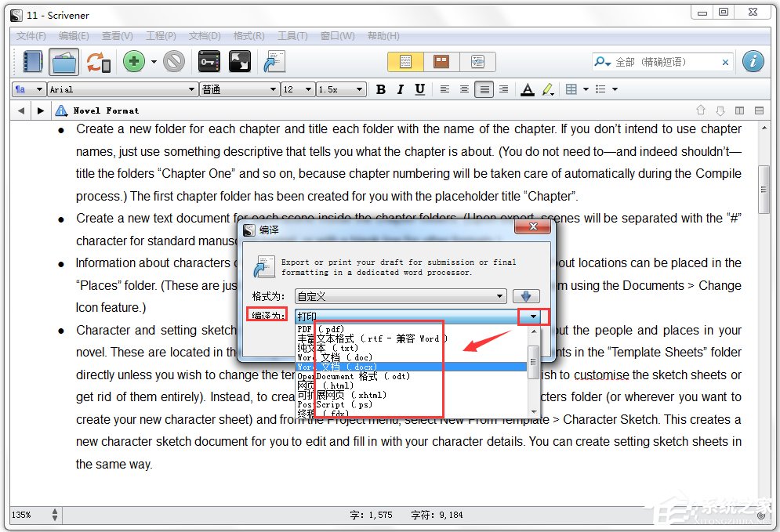Open the table options dropdown arrow
This screenshot has width=780, height=532.
pos(586,89)
